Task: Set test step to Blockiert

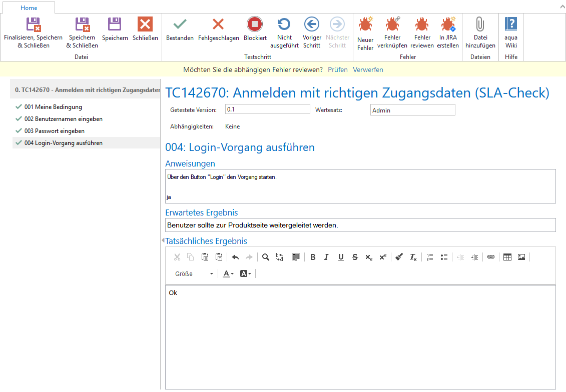Action: point(255,24)
